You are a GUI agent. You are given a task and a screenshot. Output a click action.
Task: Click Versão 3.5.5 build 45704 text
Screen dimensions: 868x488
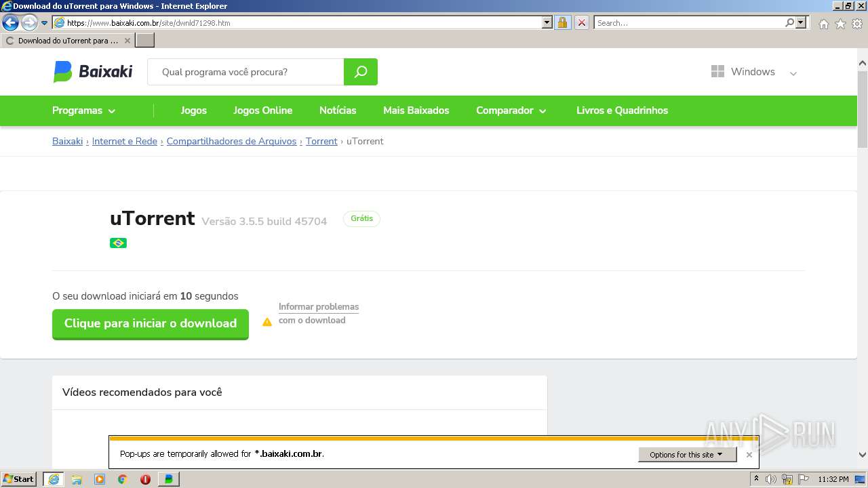point(264,222)
